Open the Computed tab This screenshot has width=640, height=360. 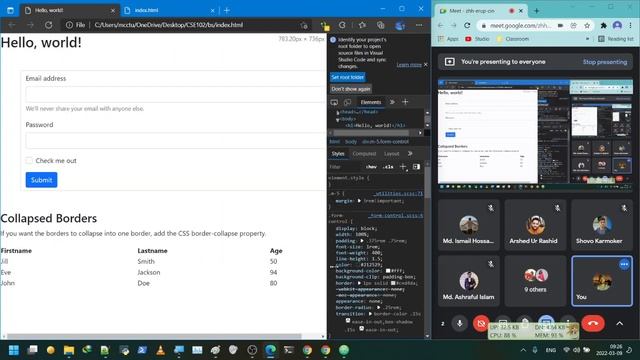(x=364, y=153)
